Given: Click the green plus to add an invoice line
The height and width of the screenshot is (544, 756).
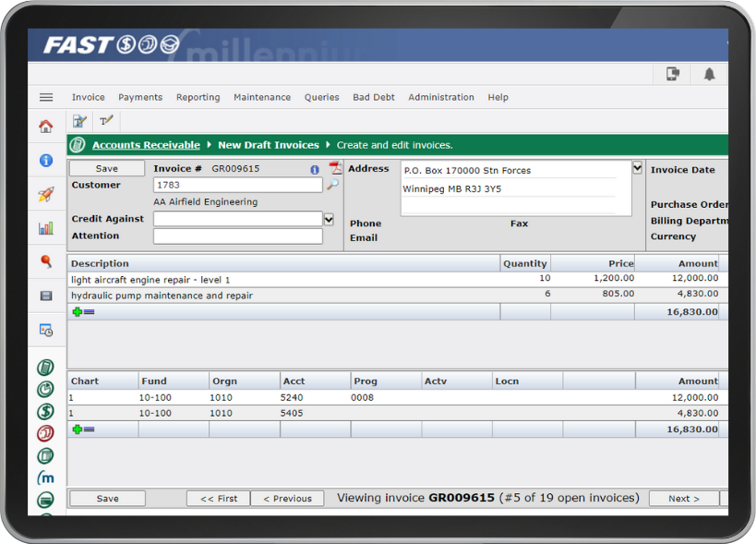Looking at the screenshot, I should click(x=76, y=311).
